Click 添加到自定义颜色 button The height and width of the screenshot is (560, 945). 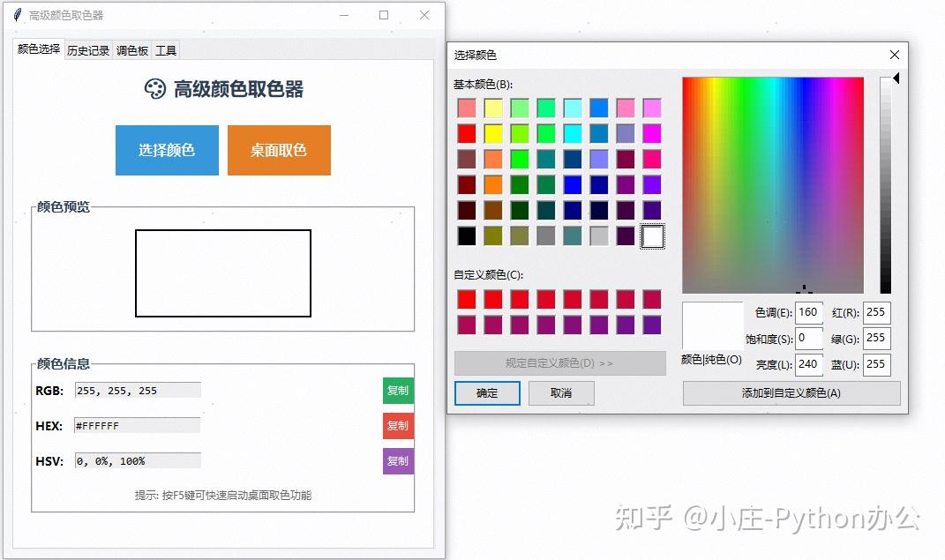click(791, 393)
